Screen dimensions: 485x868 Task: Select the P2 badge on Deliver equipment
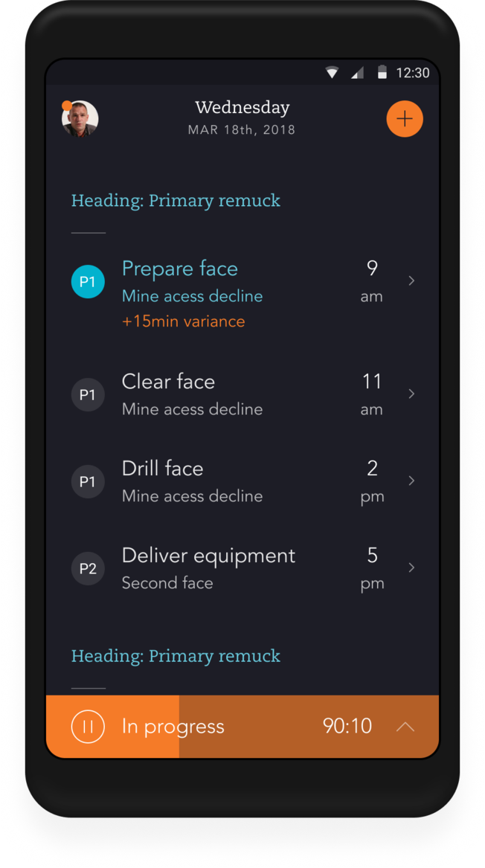point(88,568)
